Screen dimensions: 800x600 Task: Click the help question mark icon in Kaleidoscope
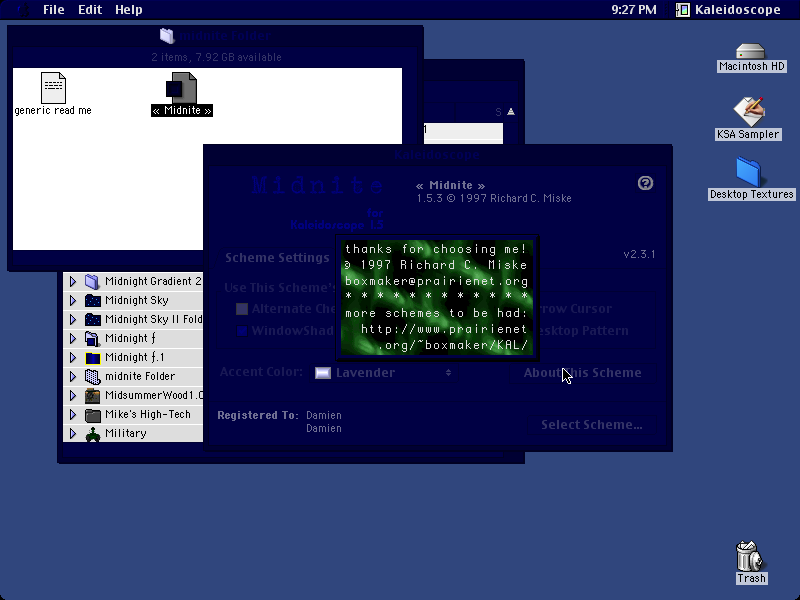(645, 183)
